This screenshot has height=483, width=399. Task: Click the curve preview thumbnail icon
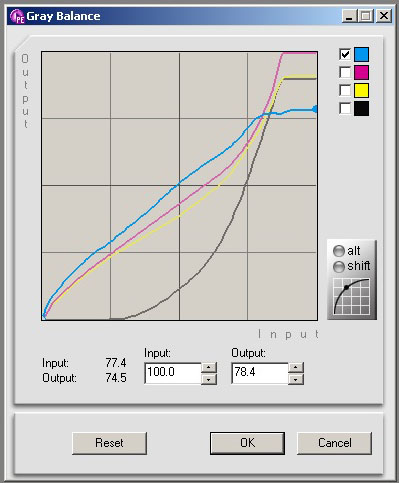[x=352, y=297]
